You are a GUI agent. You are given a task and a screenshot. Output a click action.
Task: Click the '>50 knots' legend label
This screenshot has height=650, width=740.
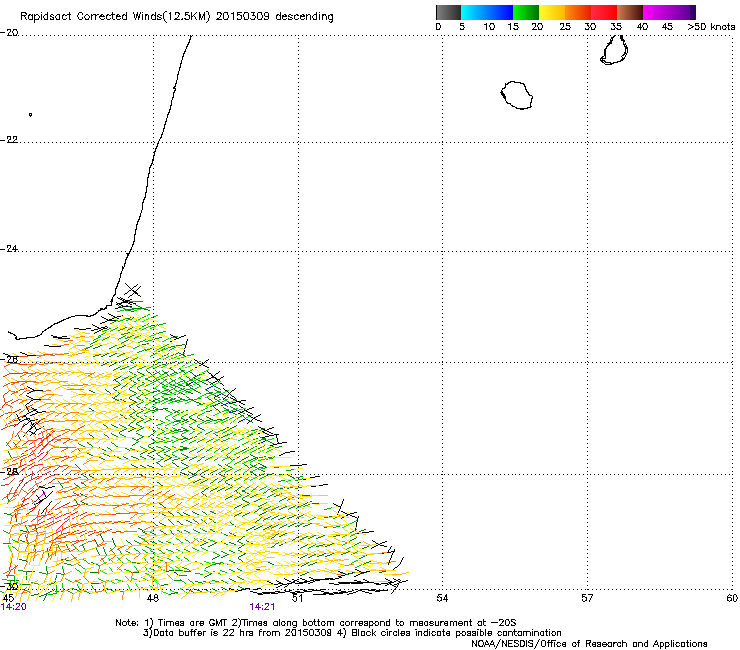711,27
